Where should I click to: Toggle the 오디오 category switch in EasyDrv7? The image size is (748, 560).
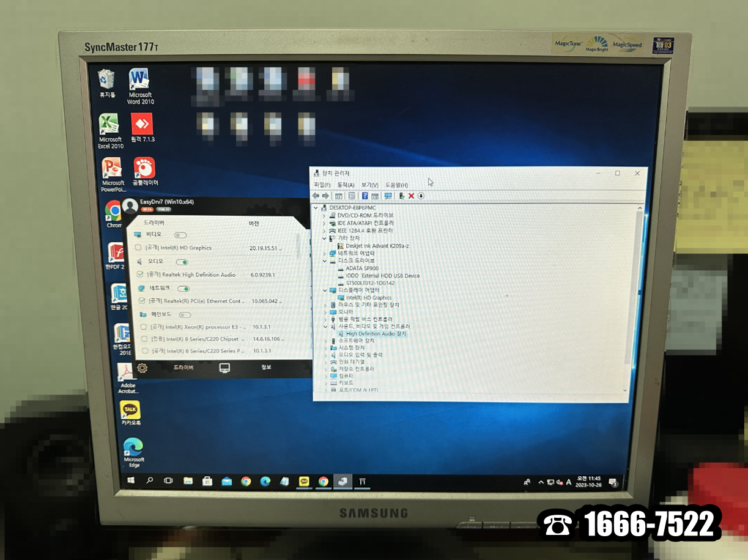click(182, 262)
